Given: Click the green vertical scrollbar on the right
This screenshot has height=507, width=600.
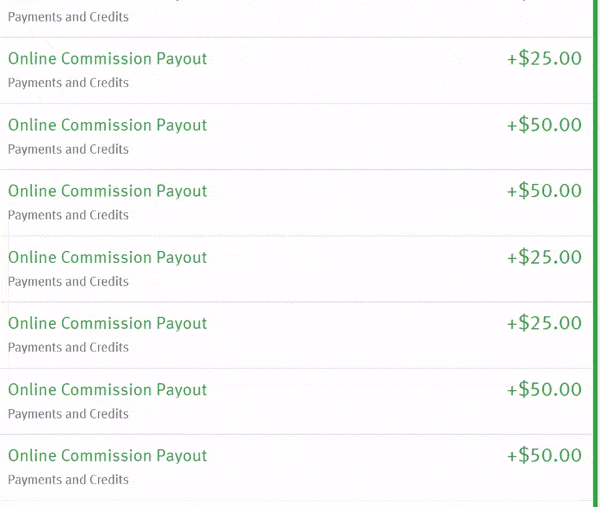Looking at the screenshot, I should [x=596, y=253].
